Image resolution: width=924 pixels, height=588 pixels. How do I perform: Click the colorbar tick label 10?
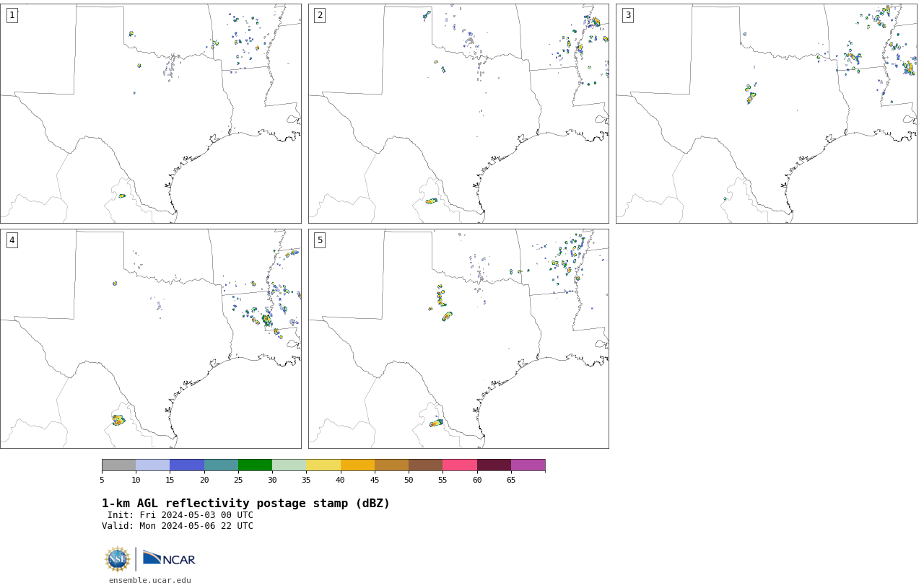[x=136, y=480]
